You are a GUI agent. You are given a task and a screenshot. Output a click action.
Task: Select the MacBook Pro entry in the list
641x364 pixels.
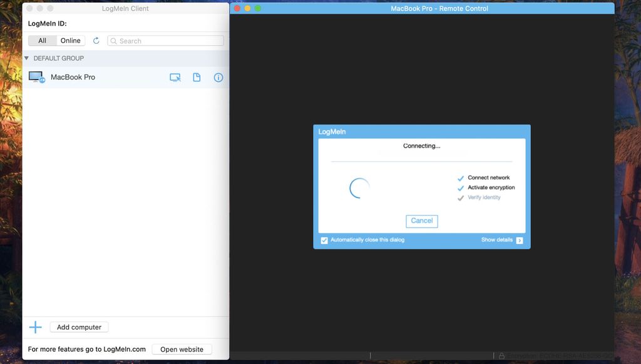click(x=94, y=77)
